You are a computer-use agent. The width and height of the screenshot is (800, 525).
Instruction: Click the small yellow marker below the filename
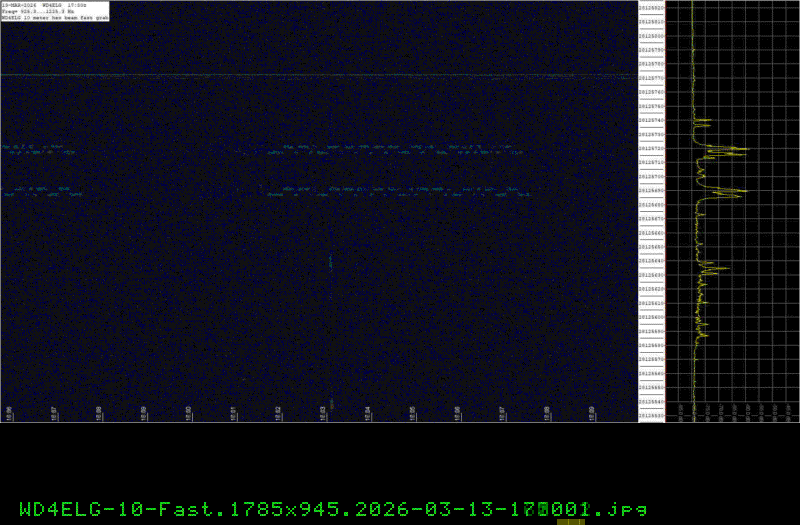[570, 521]
